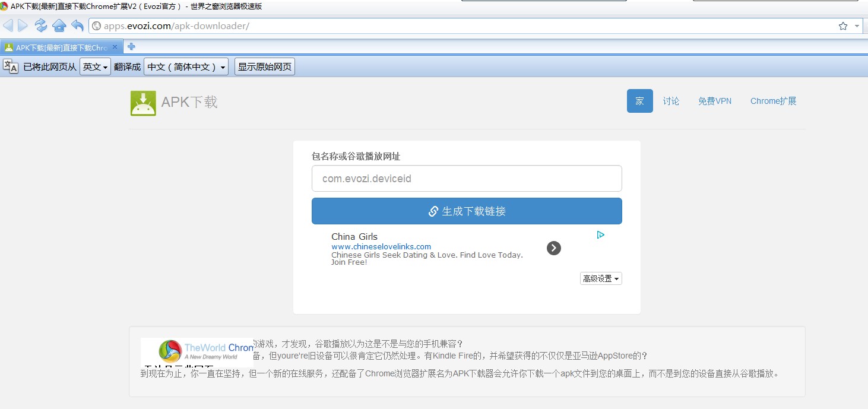Click the package name input field
The height and width of the screenshot is (409, 868).
pos(467,179)
